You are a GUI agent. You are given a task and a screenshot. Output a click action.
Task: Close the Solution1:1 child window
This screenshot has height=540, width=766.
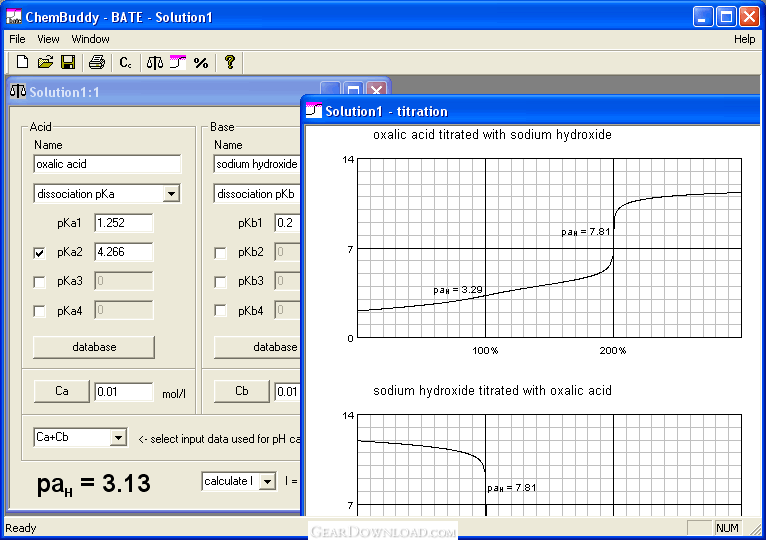[x=376, y=90]
